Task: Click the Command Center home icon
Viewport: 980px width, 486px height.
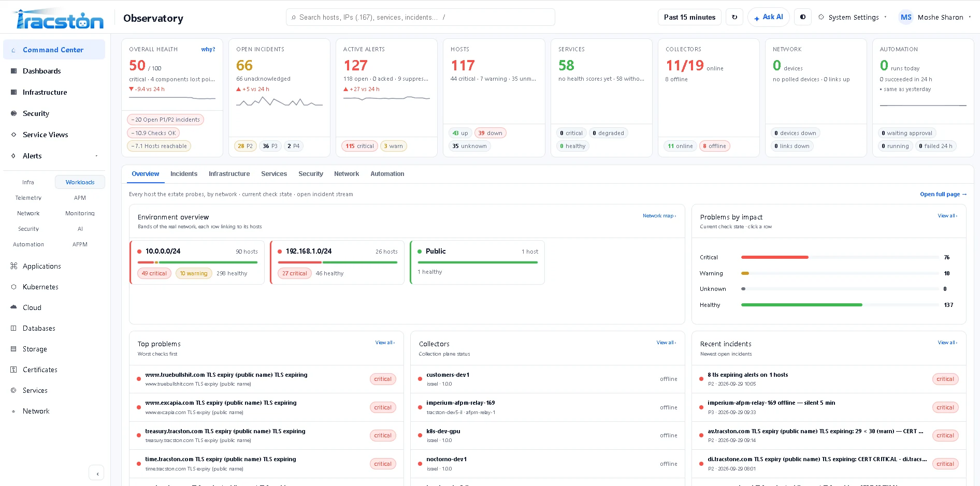Action: (x=13, y=50)
